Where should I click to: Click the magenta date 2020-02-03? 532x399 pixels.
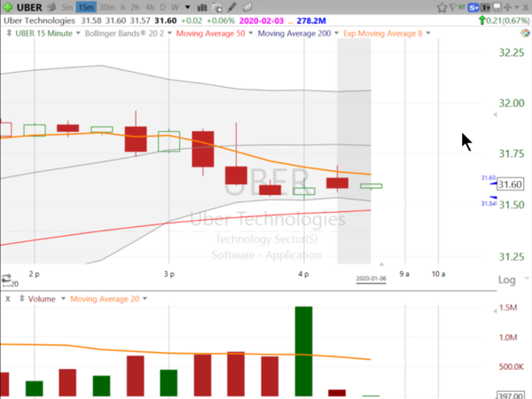coord(262,20)
